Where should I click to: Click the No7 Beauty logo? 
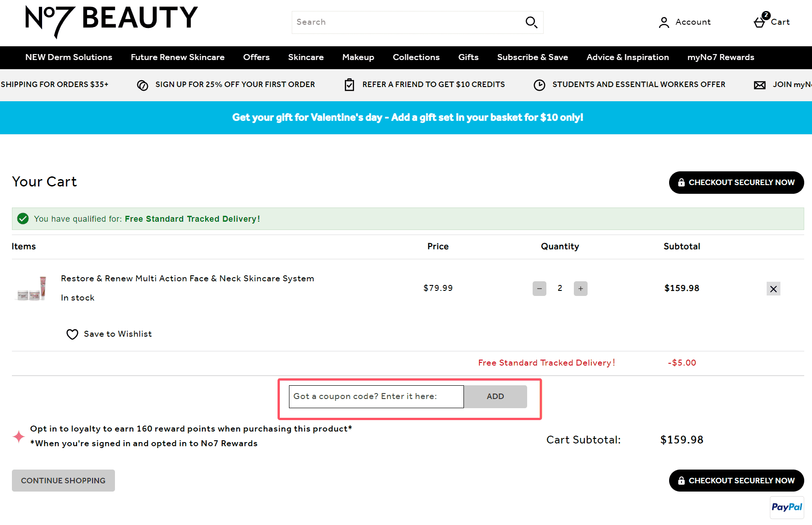point(111,22)
